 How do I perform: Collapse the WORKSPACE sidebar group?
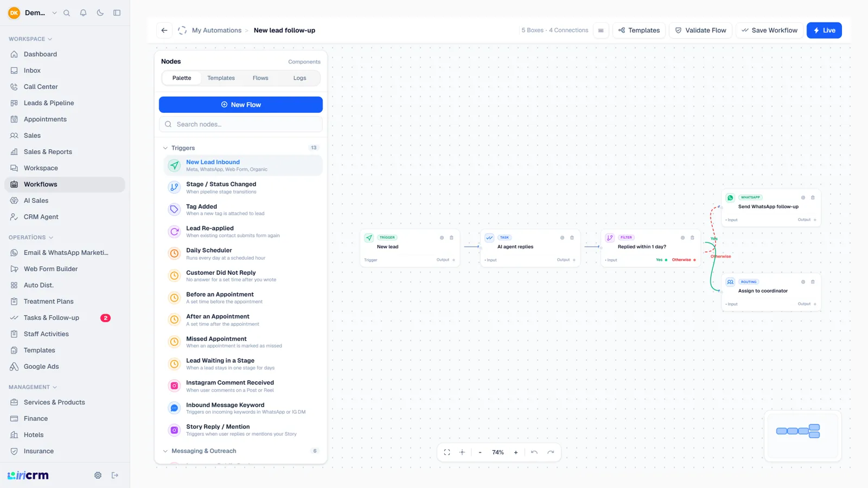point(30,39)
